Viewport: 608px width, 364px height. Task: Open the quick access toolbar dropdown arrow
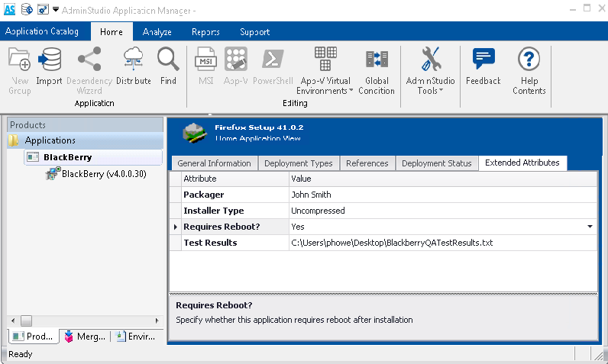(x=56, y=9)
